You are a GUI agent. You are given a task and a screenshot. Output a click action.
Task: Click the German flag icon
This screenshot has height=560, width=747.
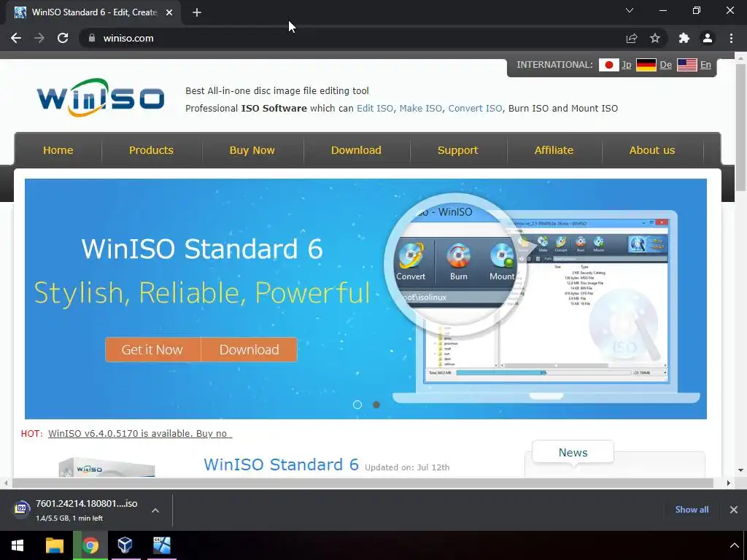pyautogui.click(x=646, y=65)
